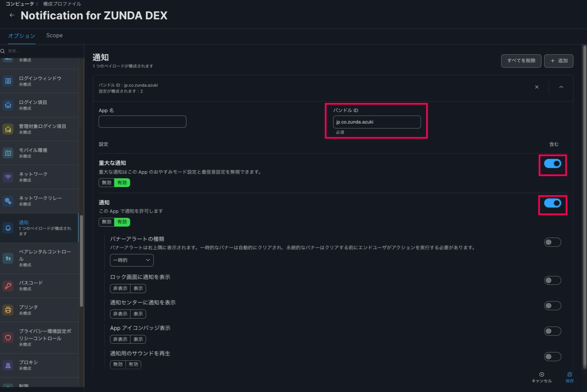Open the プリンタ printer icon
Image resolution: width=587 pixels, height=392 pixels.
click(8, 310)
